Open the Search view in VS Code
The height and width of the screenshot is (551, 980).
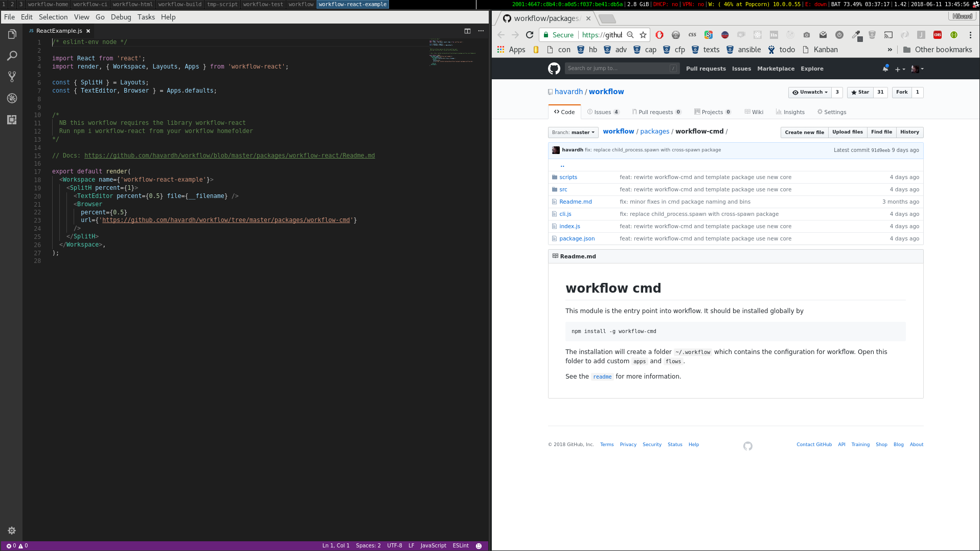[12, 56]
